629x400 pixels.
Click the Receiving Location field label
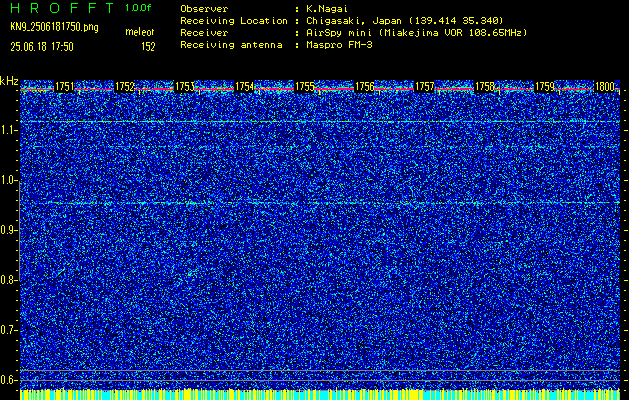click(234, 21)
